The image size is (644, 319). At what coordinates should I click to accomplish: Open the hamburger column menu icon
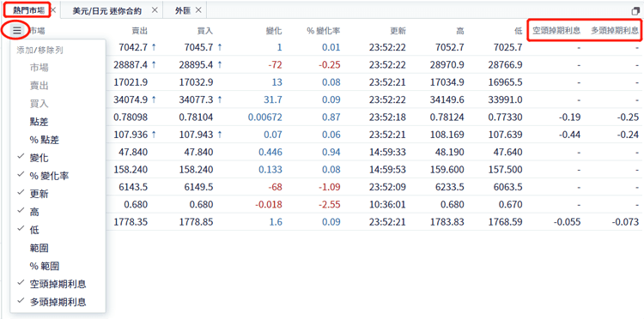point(17,30)
